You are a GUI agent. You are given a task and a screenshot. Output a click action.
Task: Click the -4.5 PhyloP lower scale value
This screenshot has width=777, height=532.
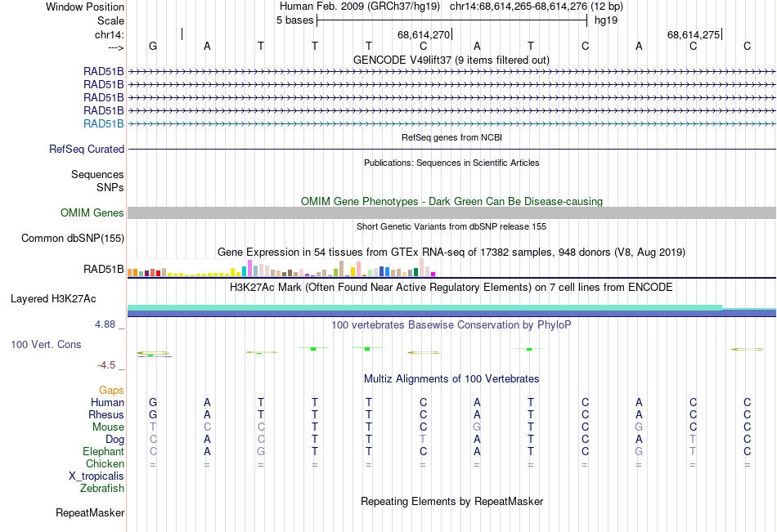106,365
